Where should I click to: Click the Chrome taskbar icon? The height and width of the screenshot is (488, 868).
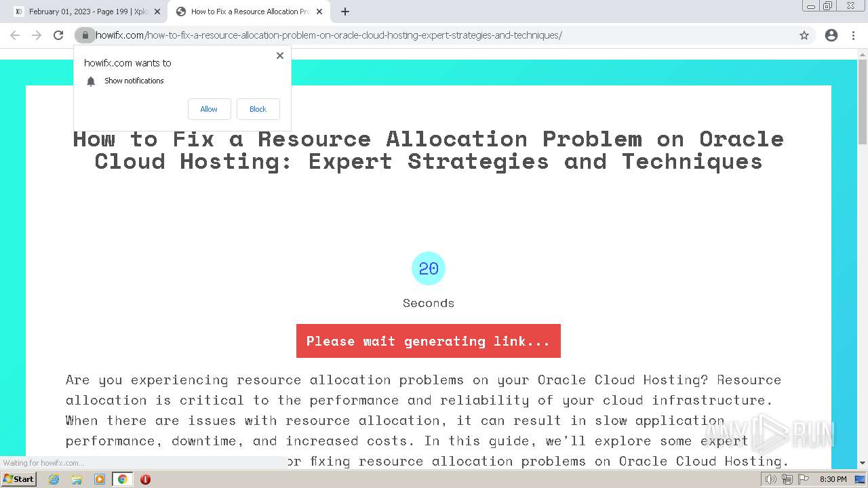(123, 479)
